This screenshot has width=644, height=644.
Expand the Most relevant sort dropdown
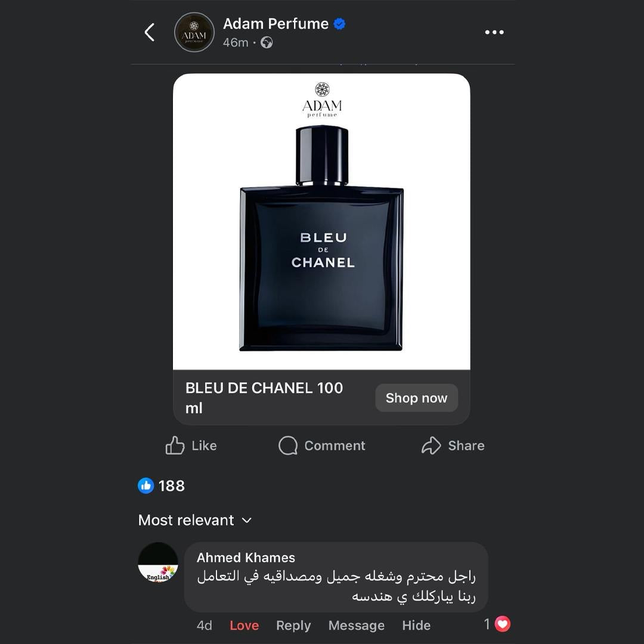coord(195,520)
